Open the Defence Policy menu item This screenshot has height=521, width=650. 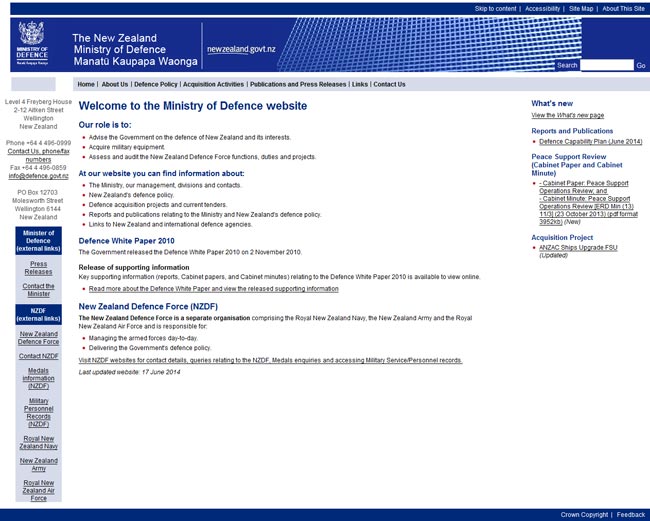click(x=156, y=84)
